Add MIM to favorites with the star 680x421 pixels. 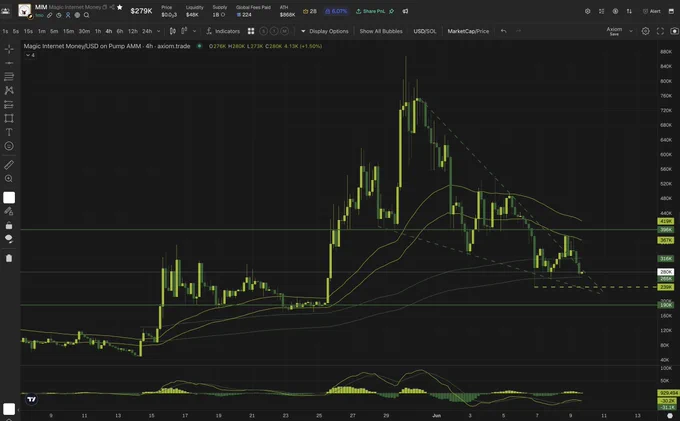(120, 7)
